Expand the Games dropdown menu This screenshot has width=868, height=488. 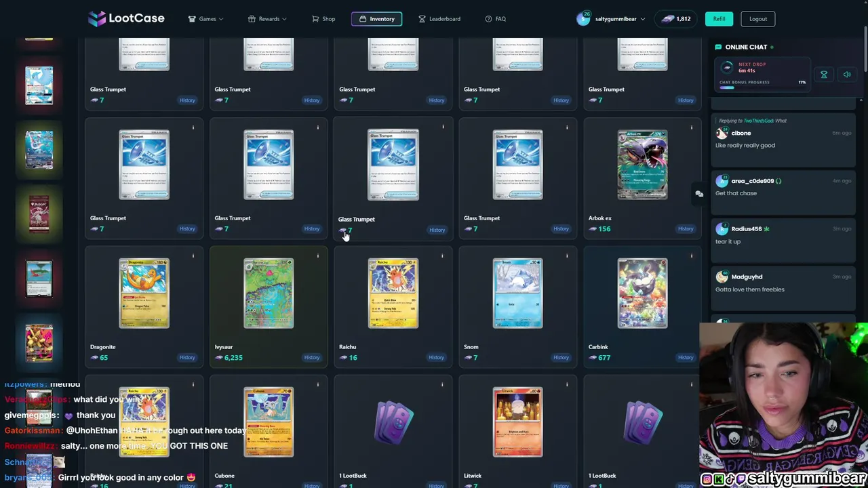[205, 19]
